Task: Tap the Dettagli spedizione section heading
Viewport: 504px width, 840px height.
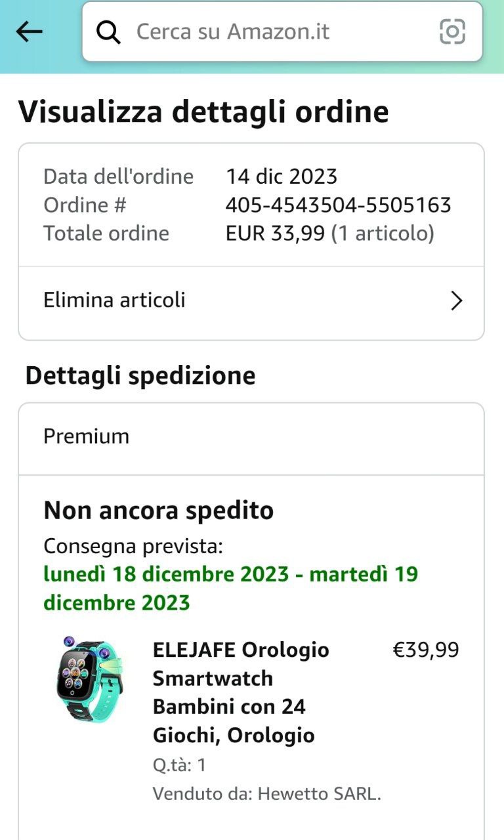Action: 140,376
